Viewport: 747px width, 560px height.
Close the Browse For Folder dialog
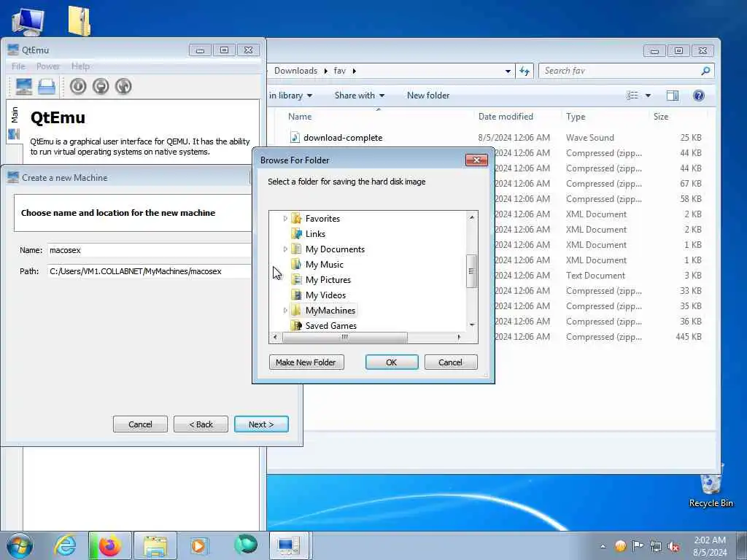(x=476, y=160)
